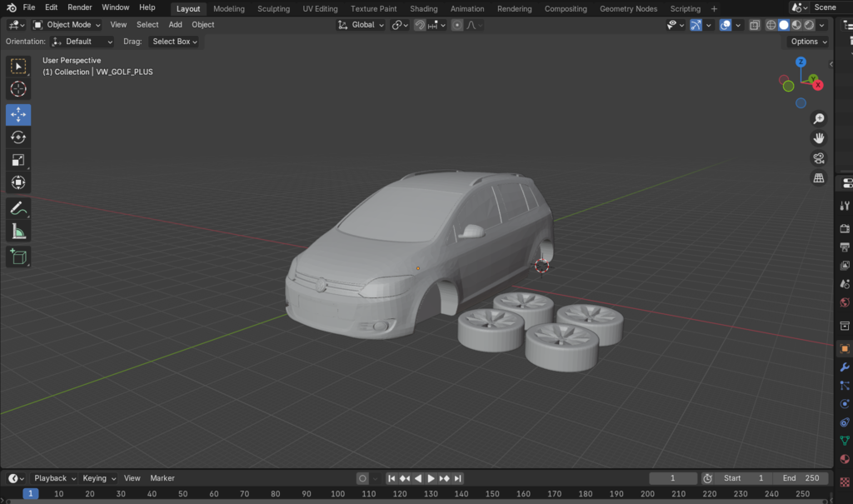Open the Object Mode dropdown
Screen dimensions: 853x504
[x=67, y=24]
